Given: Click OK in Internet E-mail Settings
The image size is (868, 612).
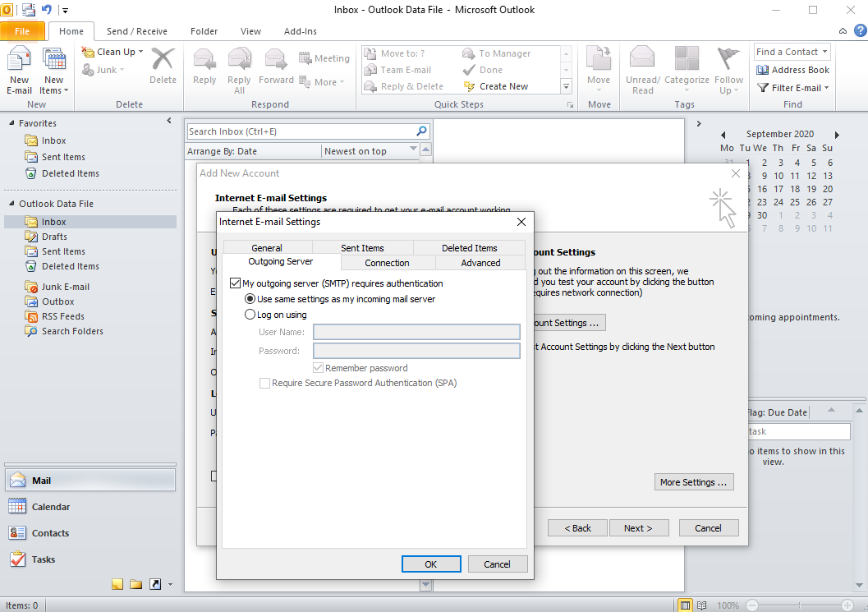Looking at the screenshot, I should click(x=430, y=564).
